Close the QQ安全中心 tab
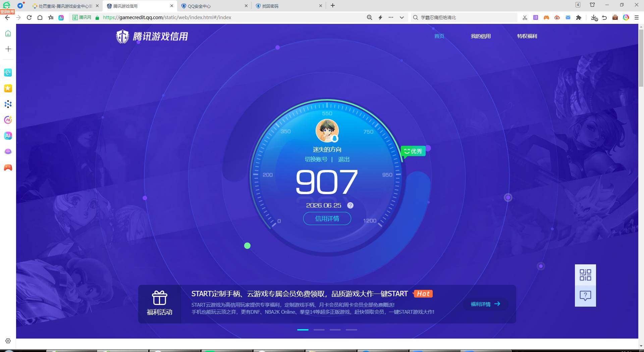 click(246, 6)
